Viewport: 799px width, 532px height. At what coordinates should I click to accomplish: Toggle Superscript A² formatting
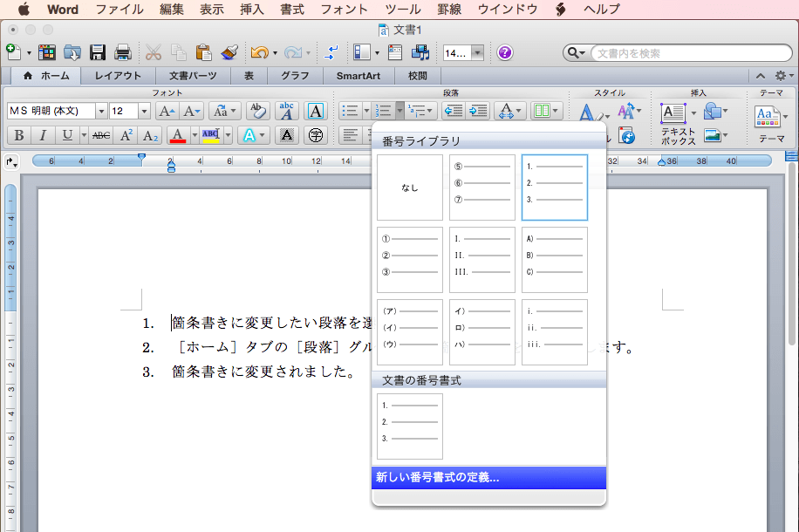[126, 135]
